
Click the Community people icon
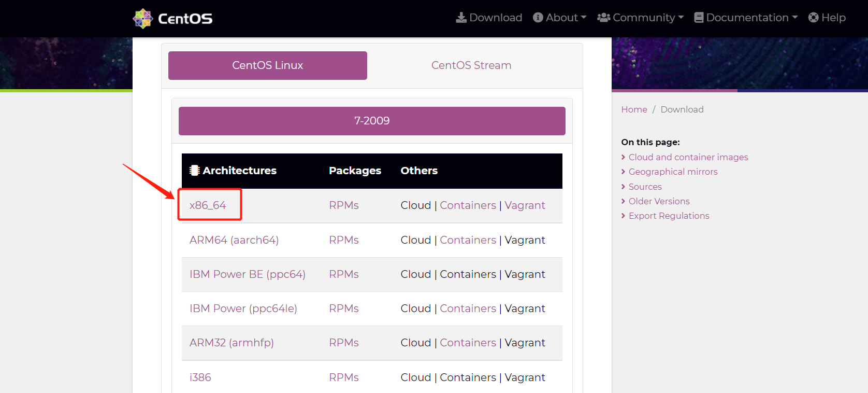603,18
